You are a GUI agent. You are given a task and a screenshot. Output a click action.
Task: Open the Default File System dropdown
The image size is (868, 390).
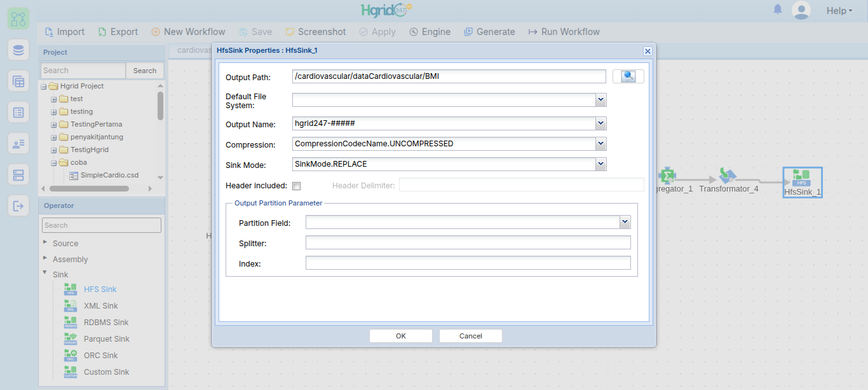[x=600, y=100]
